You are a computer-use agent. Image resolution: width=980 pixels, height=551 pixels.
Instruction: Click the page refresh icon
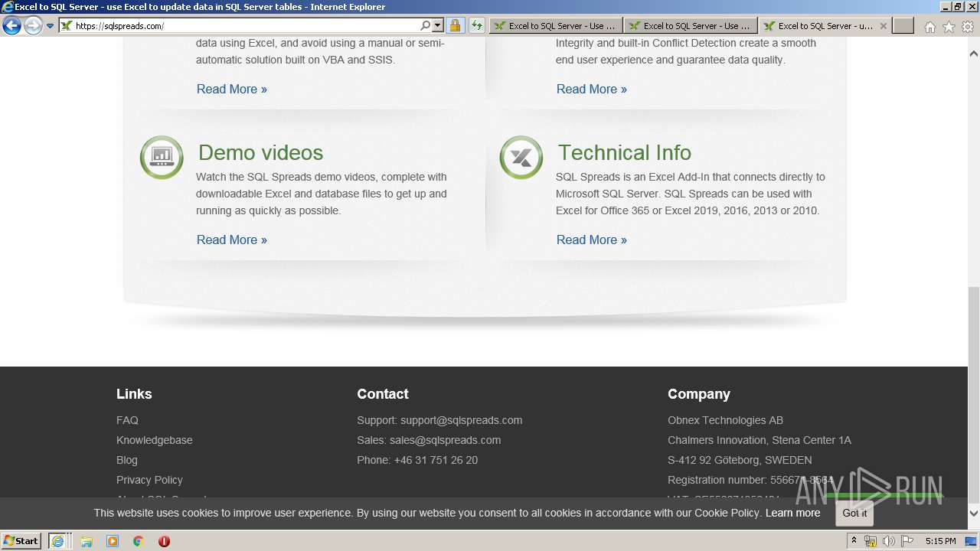(x=477, y=26)
